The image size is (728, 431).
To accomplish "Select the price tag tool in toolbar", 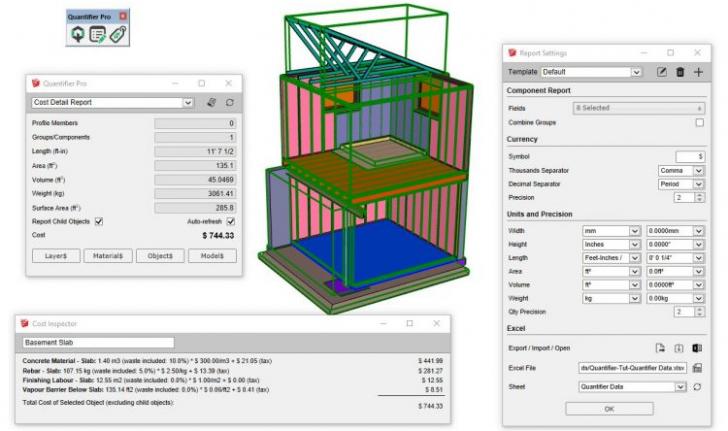I will pyautogui.click(x=118, y=34).
